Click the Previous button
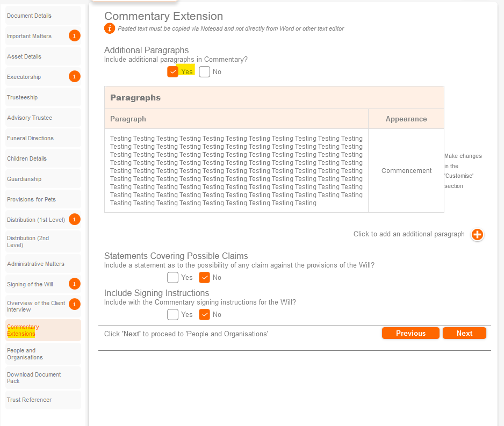 pos(411,334)
